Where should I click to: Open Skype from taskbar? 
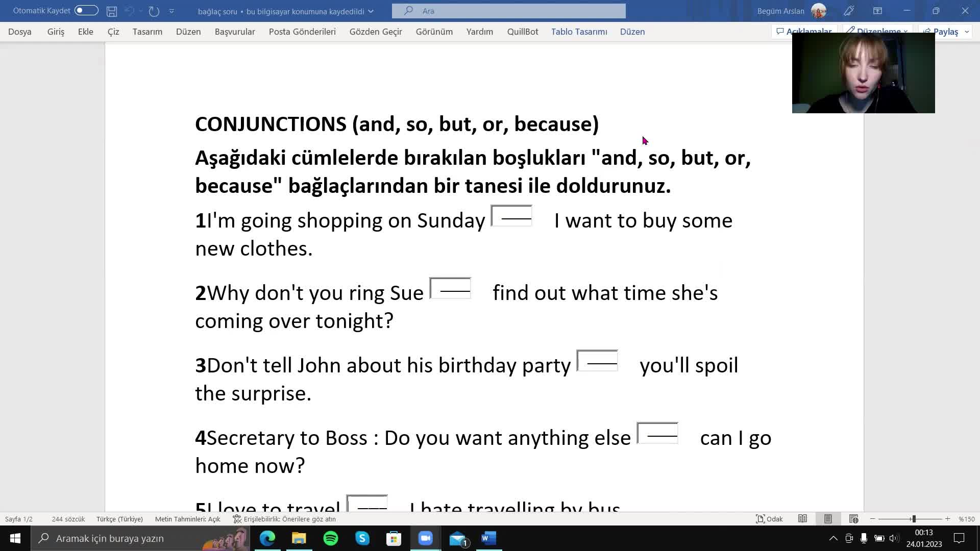pyautogui.click(x=362, y=538)
